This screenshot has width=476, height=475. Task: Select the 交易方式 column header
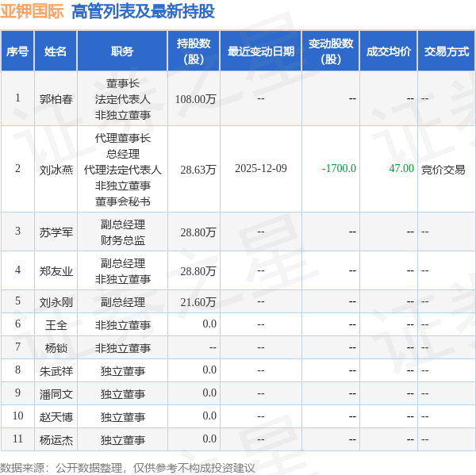pos(447,52)
